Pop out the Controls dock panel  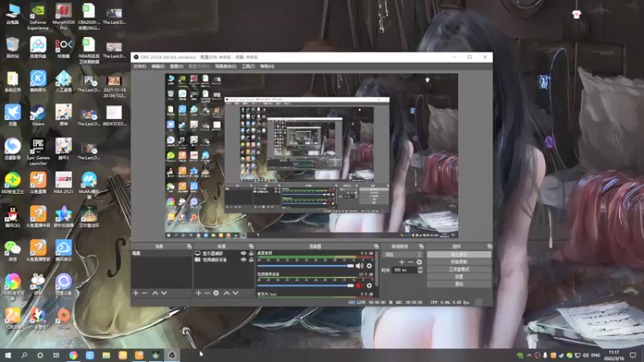(489, 246)
